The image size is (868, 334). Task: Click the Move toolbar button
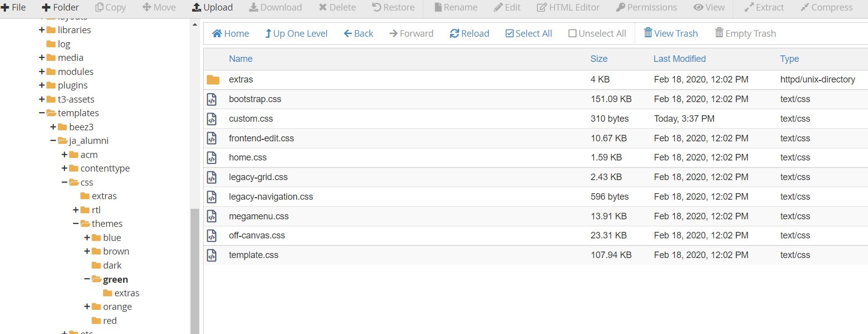coord(159,8)
